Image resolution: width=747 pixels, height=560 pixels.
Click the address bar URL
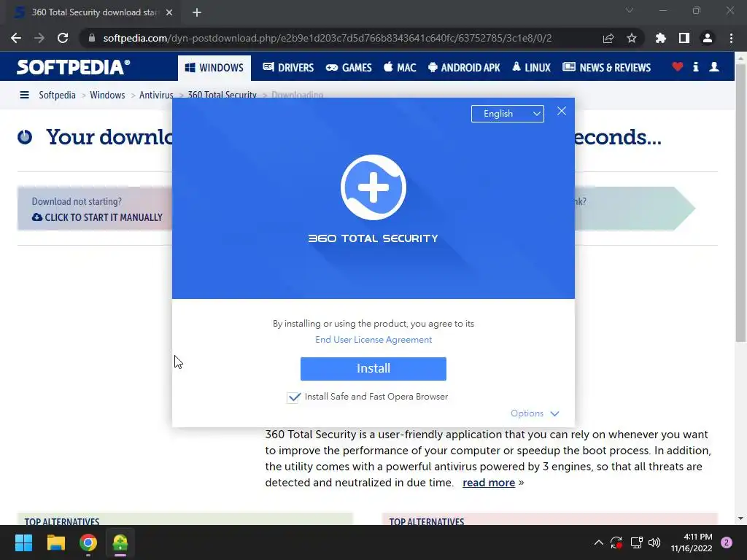pos(328,38)
